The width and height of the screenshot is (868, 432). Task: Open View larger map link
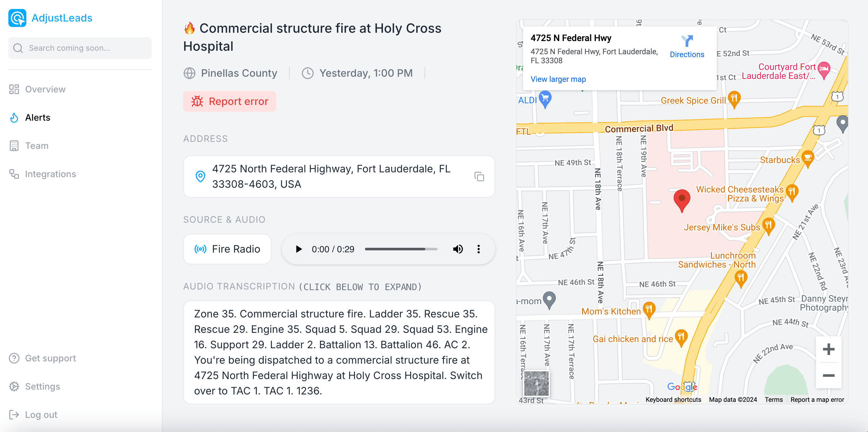point(558,79)
